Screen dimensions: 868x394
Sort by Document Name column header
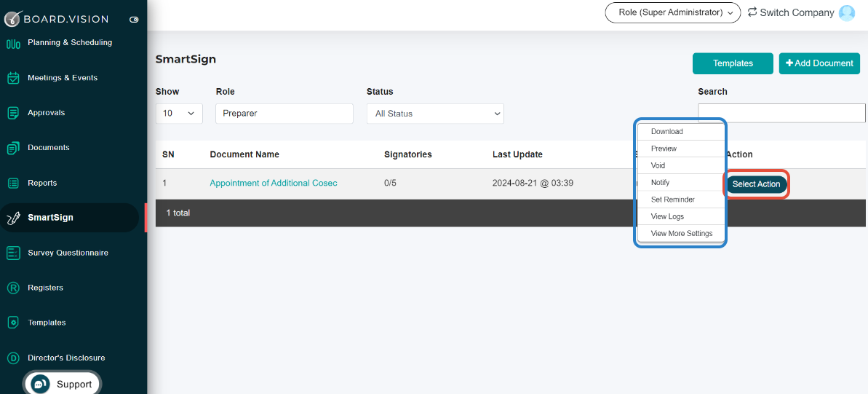pyautogui.click(x=244, y=154)
